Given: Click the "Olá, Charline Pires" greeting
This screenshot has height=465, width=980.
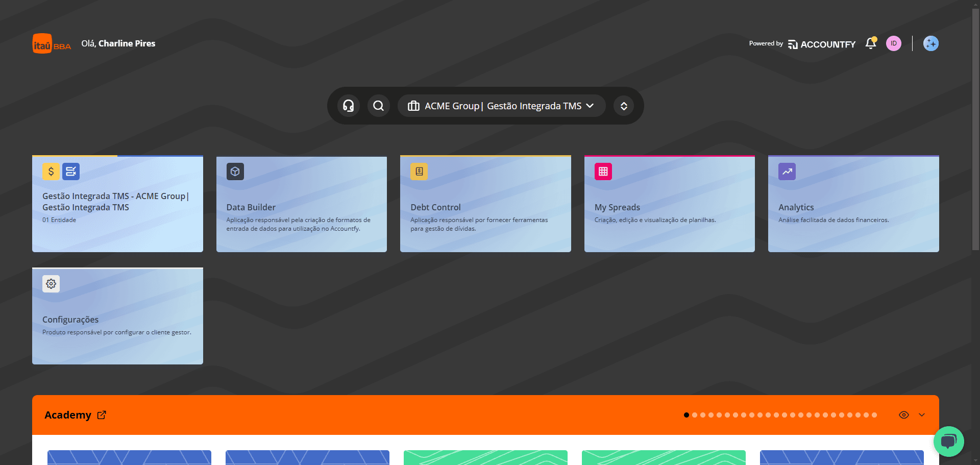Looking at the screenshot, I should click(118, 43).
